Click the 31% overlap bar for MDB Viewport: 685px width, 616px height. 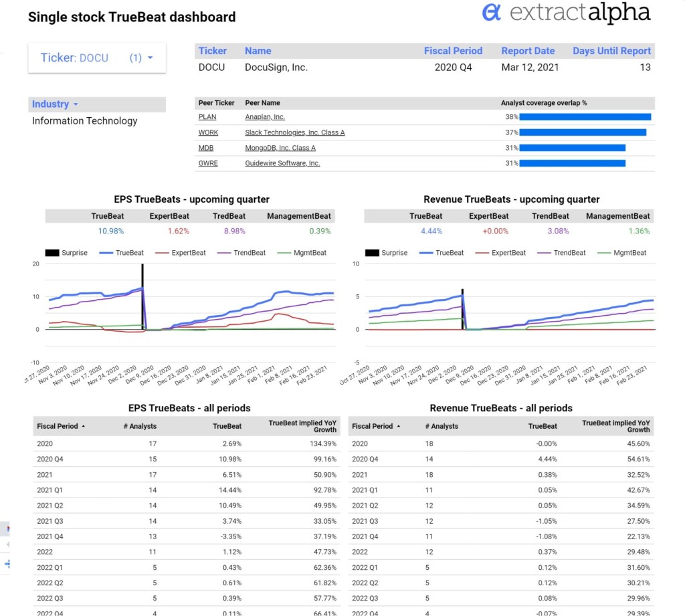coord(573,148)
